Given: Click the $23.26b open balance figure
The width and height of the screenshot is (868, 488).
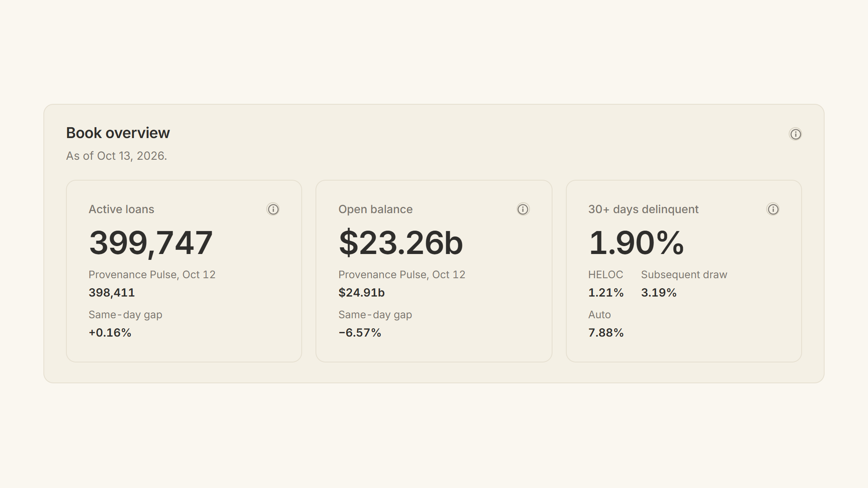Looking at the screenshot, I should pyautogui.click(x=401, y=243).
